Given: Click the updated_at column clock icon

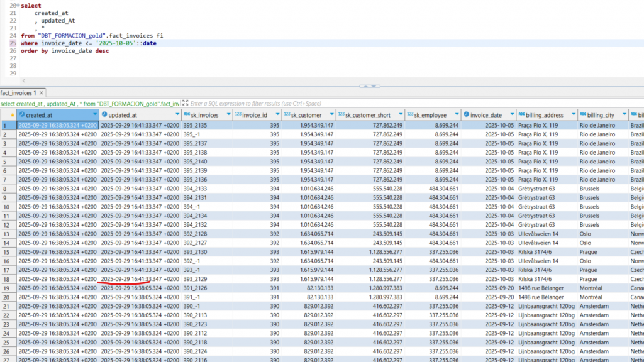Looking at the screenshot, I should point(104,115).
